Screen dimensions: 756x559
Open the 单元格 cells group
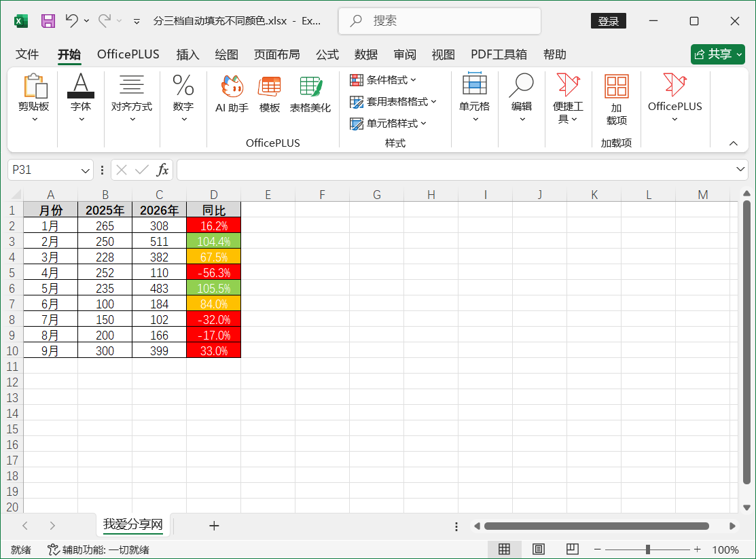click(x=474, y=98)
